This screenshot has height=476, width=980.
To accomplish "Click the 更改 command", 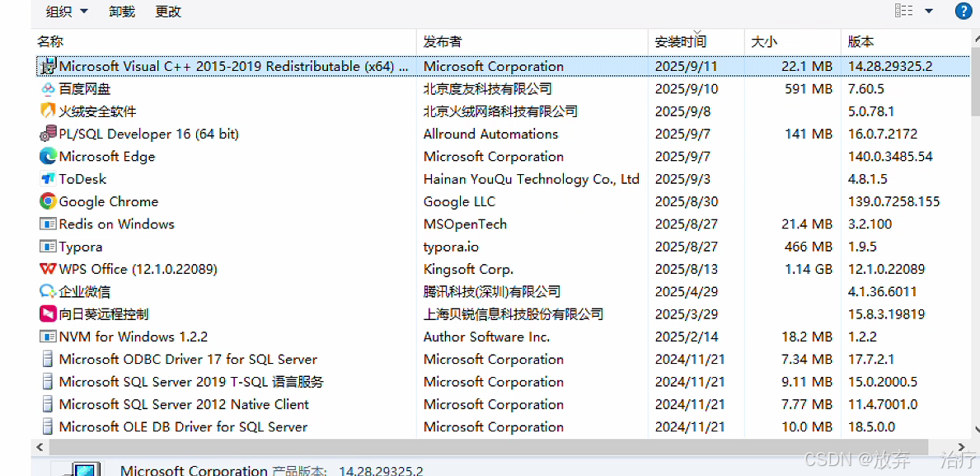I will (167, 11).
